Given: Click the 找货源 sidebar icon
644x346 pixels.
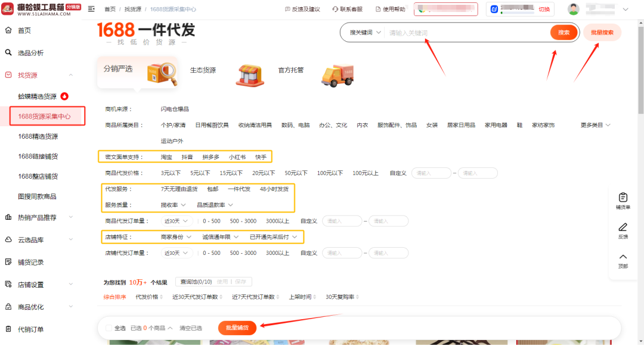Looking at the screenshot, I should pyautogui.click(x=8, y=74).
